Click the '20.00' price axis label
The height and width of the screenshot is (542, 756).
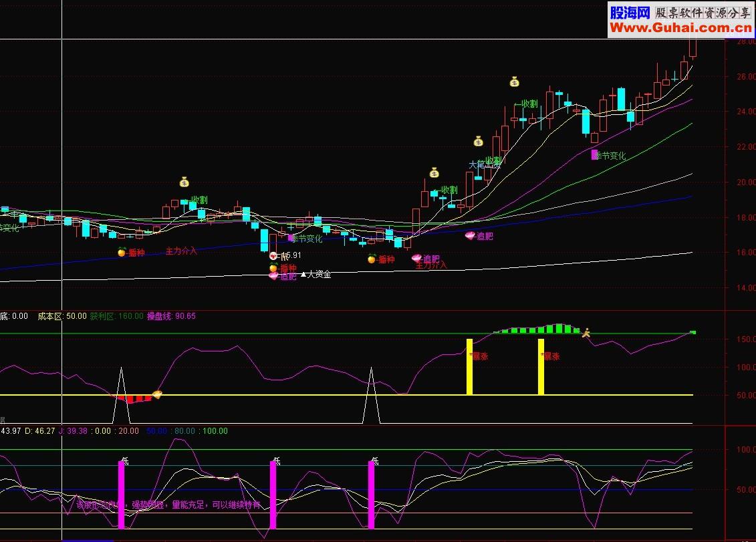pyautogui.click(x=746, y=182)
